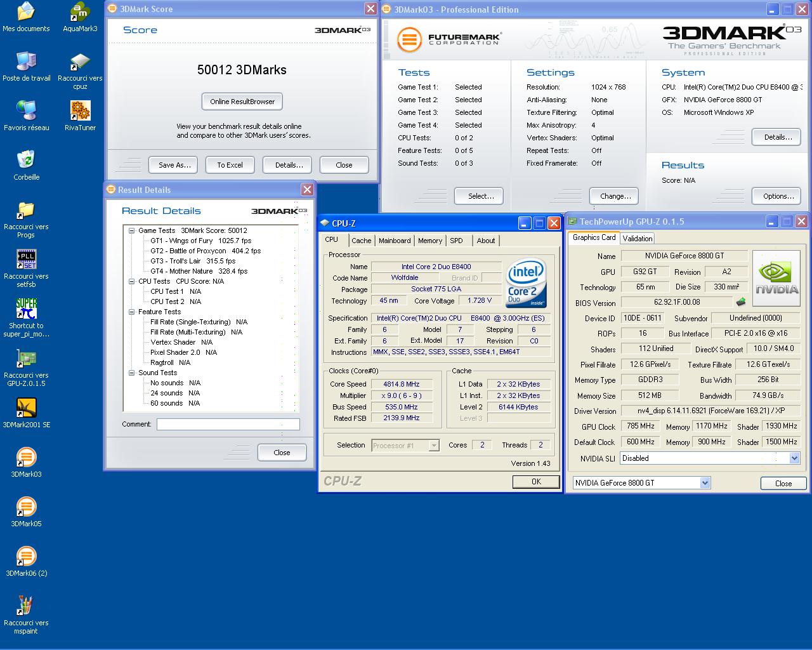Click the Futuremark Corporation logo
812x650 pixels.
click(x=449, y=39)
